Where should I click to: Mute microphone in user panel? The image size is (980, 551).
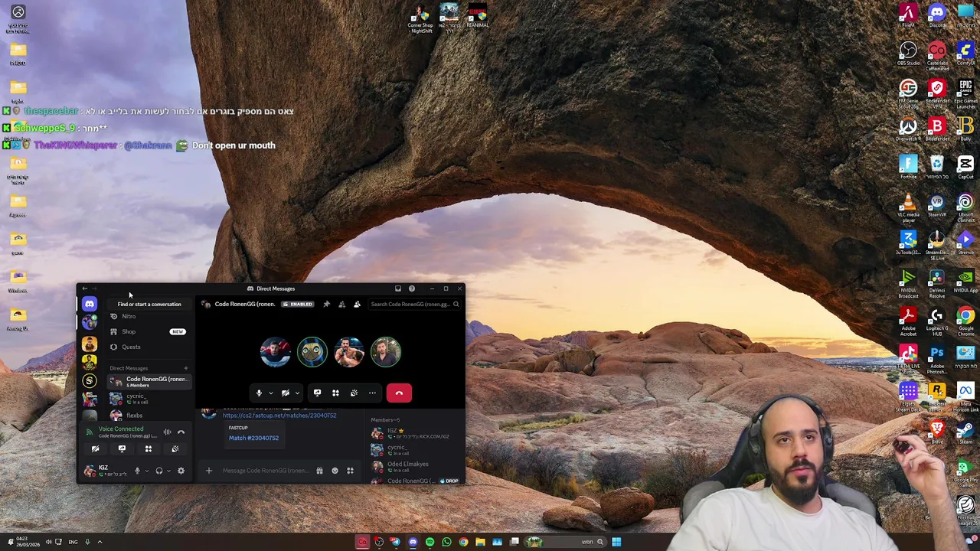tap(137, 471)
